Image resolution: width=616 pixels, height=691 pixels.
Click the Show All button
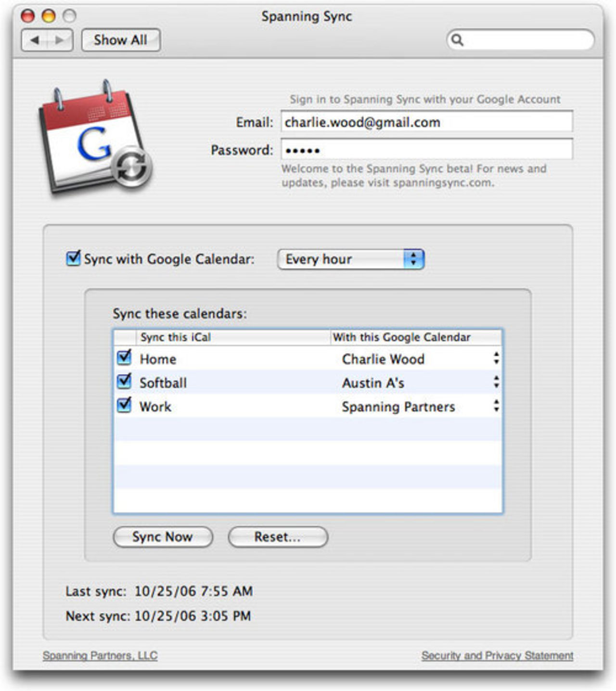120,39
